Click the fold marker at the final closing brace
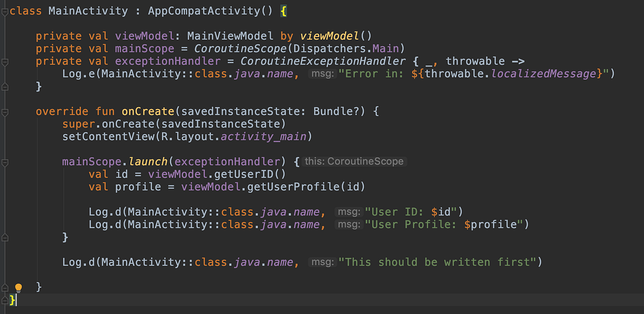 [4, 300]
